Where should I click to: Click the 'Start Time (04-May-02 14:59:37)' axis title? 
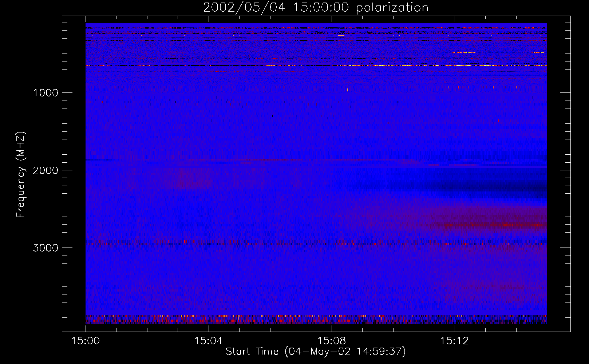click(316, 352)
